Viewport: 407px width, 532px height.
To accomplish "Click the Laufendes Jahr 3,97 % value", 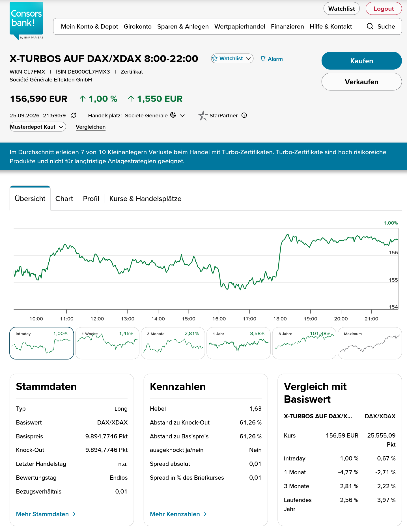I will (x=386, y=500).
